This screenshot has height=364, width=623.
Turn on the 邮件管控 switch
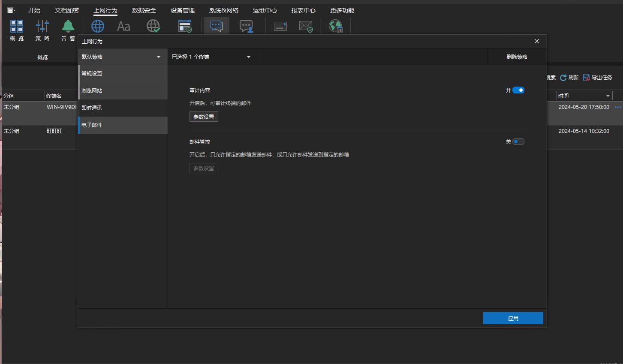click(518, 141)
